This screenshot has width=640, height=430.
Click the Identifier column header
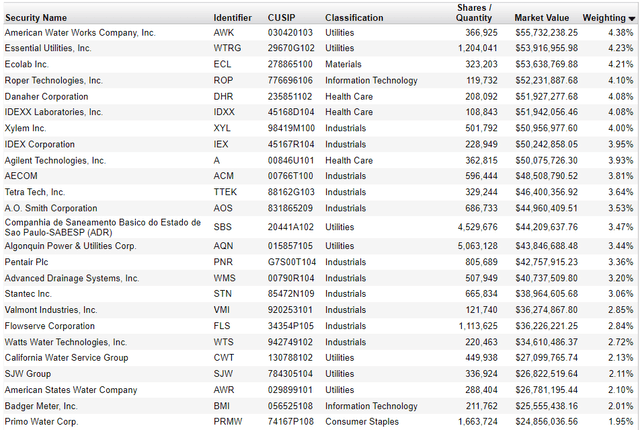pyautogui.click(x=233, y=18)
